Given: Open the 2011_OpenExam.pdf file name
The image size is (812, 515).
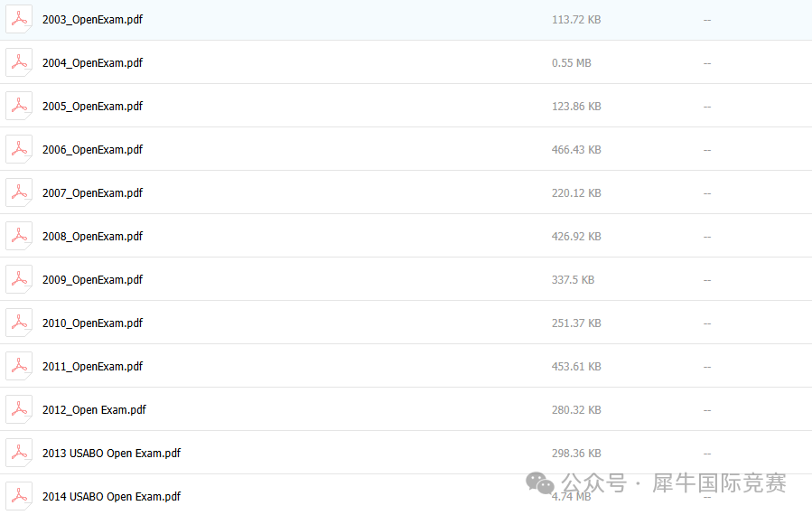Looking at the screenshot, I should [x=92, y=367].
